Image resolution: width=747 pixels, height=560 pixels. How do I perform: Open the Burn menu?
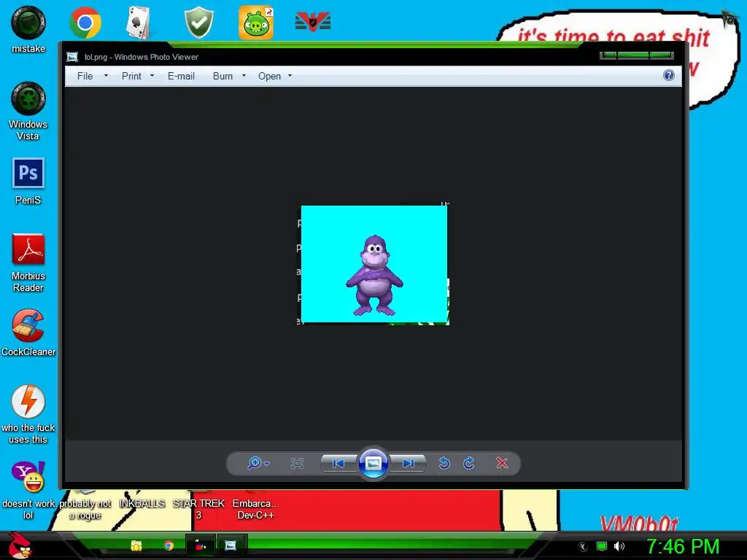pos(223,76)
